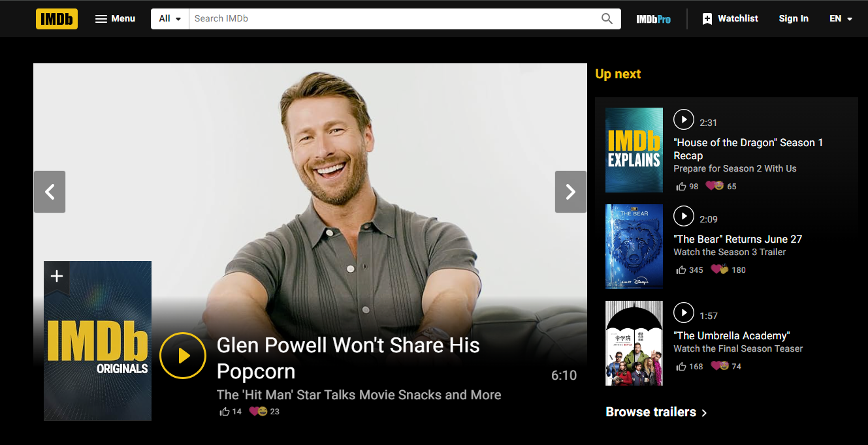Play the House of the Dragon recap

point(684,119)
